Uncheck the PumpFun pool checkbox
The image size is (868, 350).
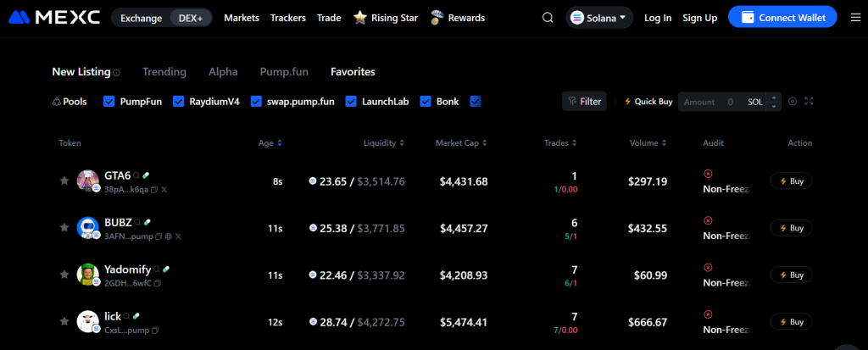pos(109,102)
